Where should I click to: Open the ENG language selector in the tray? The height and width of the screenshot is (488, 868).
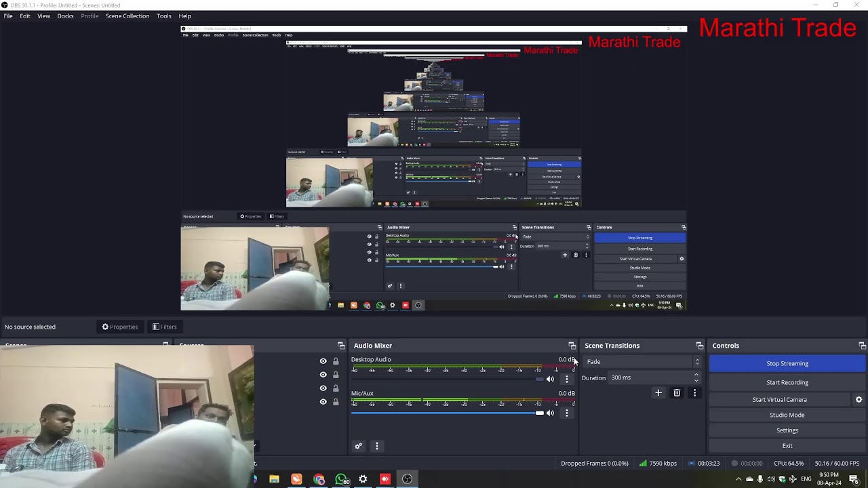click(806, 479)
